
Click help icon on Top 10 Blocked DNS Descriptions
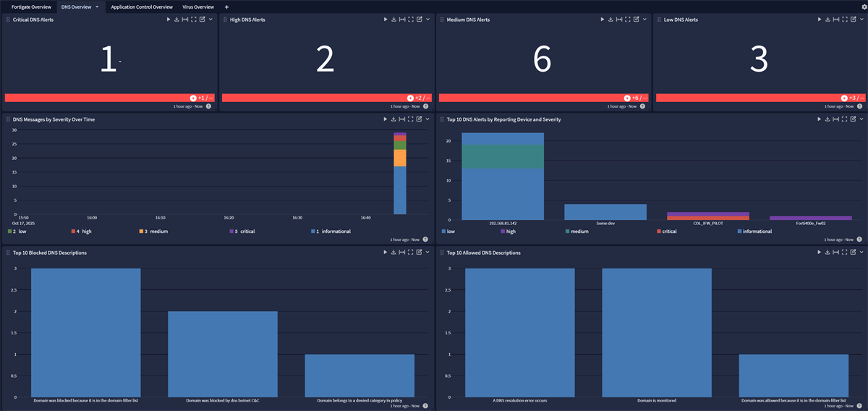pos(425,406)
